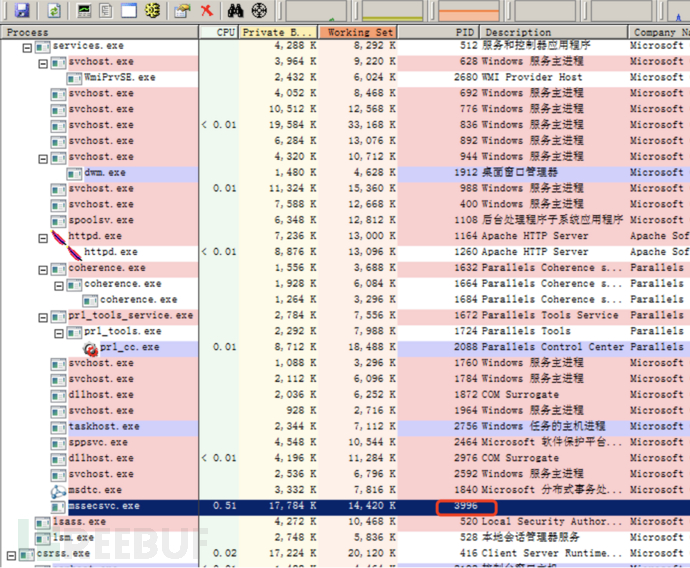Sort by the PID column header
690x568 pixels.
click(x=438, y=32)
